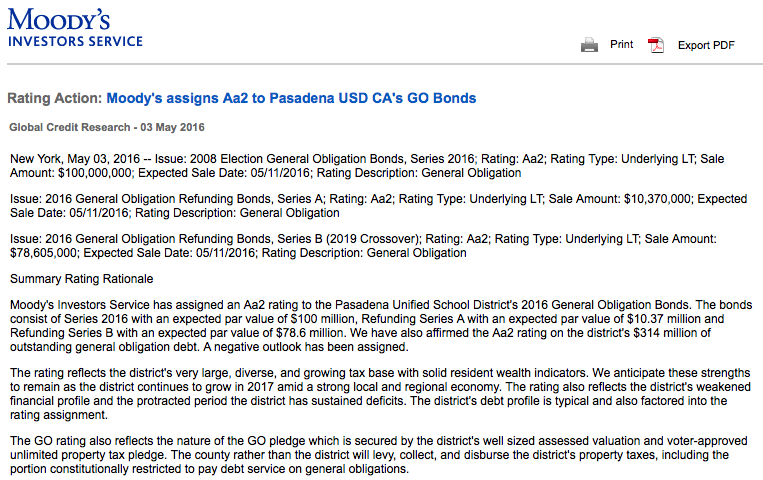
Task: Click the Print text link
Action: (x=621, y=44)
